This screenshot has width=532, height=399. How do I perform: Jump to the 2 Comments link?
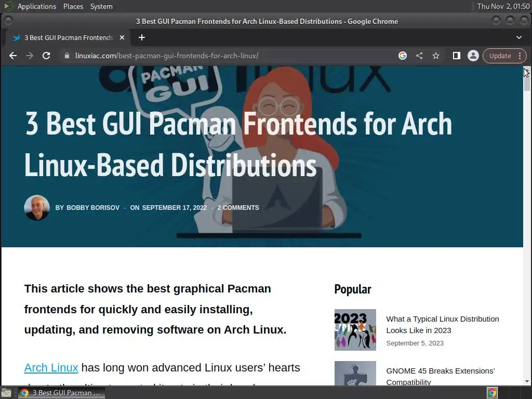click(x=238, y=208)
